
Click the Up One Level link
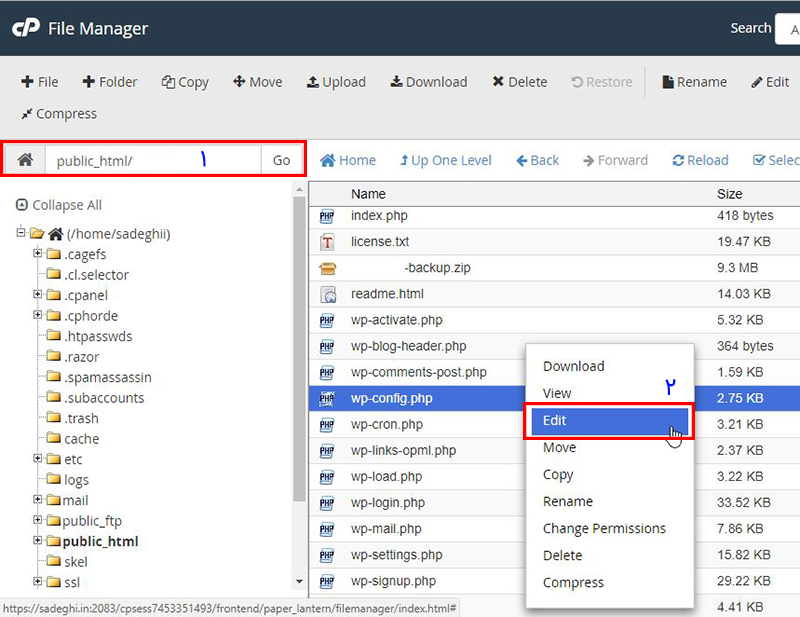coord(446,160)
